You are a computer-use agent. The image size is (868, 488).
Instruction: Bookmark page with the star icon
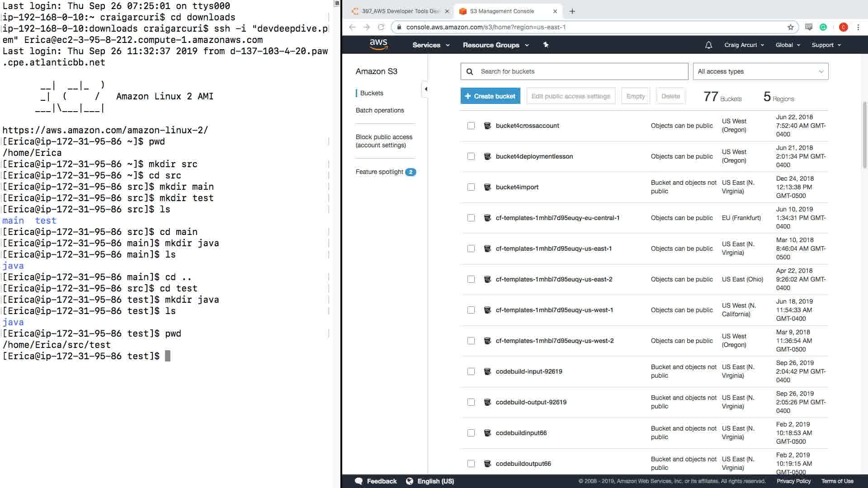click(x=790, y=27)
